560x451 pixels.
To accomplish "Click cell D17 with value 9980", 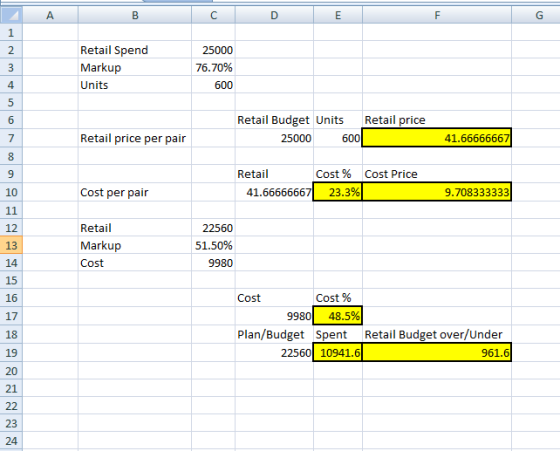I will click(x=274, y=316).
